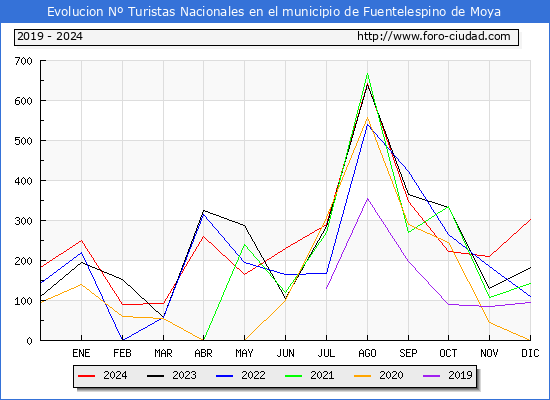Viewport: 550px width, 400px height.
Task: Click the 700 y-axis value
Action: tap(24, 61)
